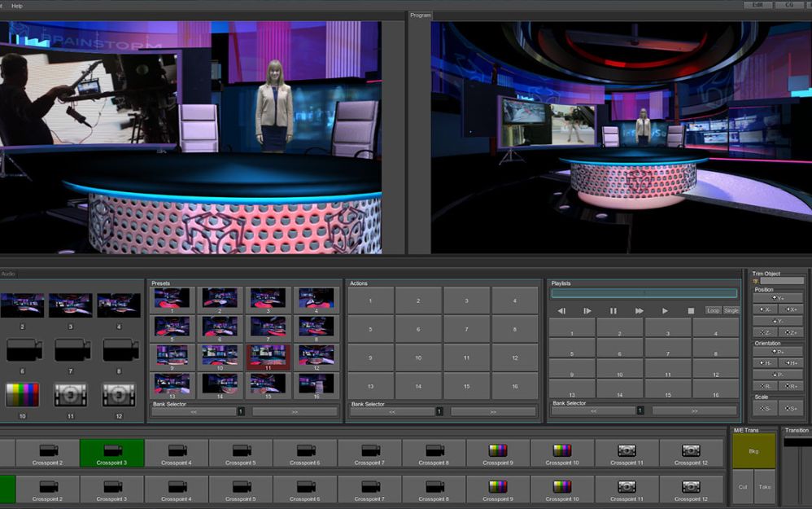
Task: Click the fast-forward icon in Playlists
Action: pos(639,311)
